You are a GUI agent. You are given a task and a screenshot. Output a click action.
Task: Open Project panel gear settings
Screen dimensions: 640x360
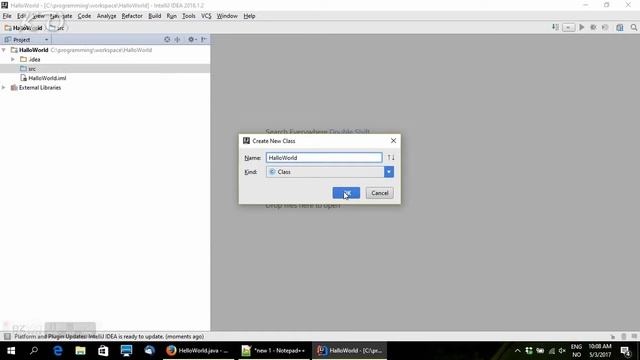click(x=191, y=40)
